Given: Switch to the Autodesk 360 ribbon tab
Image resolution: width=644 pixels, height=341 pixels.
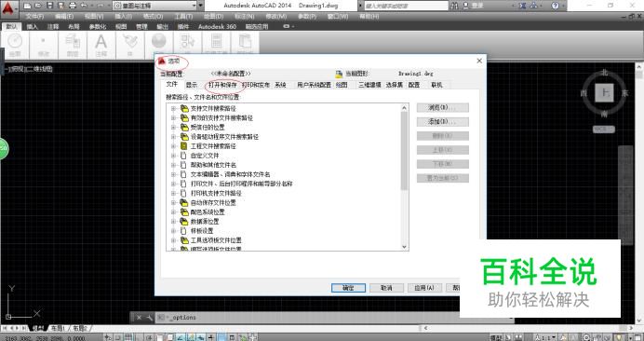Looking at the screenshot, I should 217,27.
